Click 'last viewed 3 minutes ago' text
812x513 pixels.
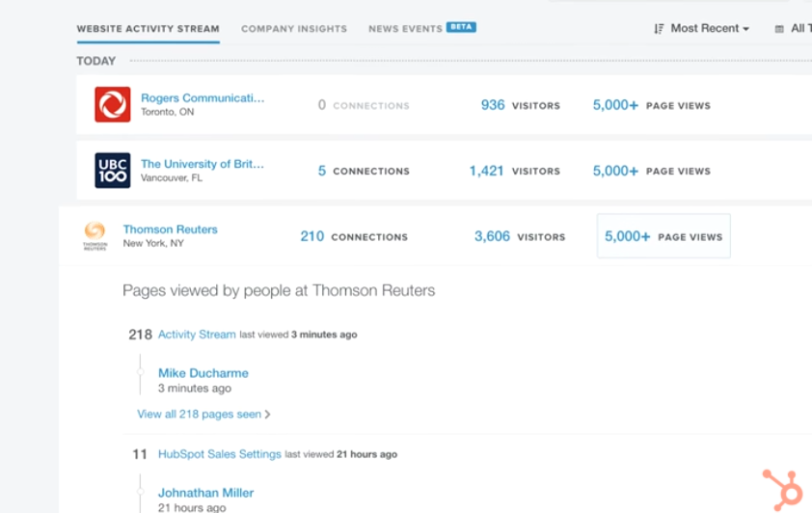298,335
